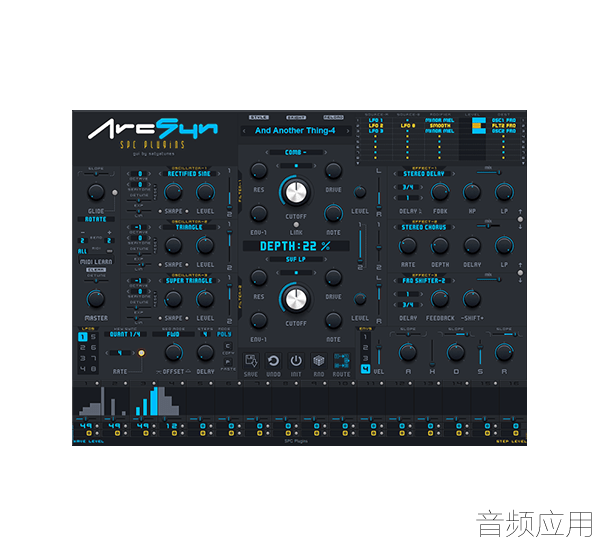Click the Glide knob
The image size is (600, 543).
(96, 192)
